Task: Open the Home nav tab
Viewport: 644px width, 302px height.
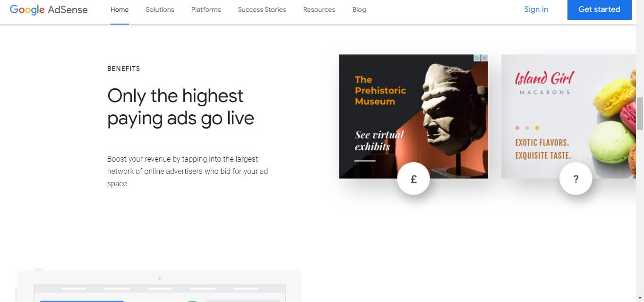Action: tap(120, 9)
